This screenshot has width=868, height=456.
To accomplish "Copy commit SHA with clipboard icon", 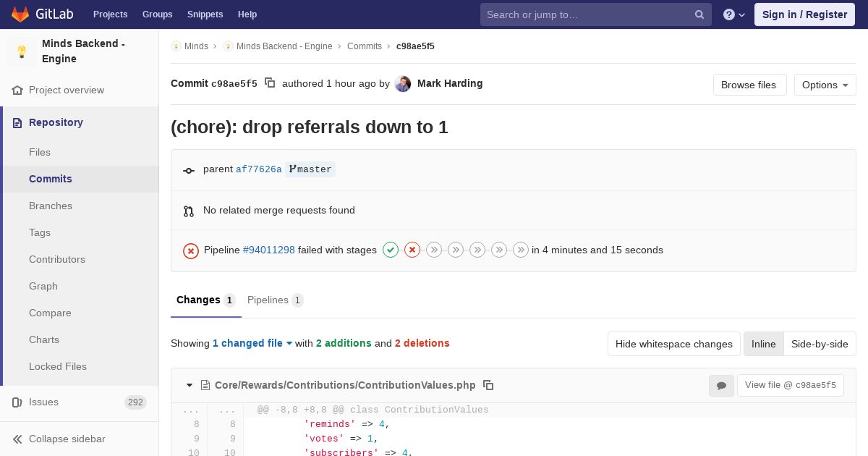I will [270, 83].
